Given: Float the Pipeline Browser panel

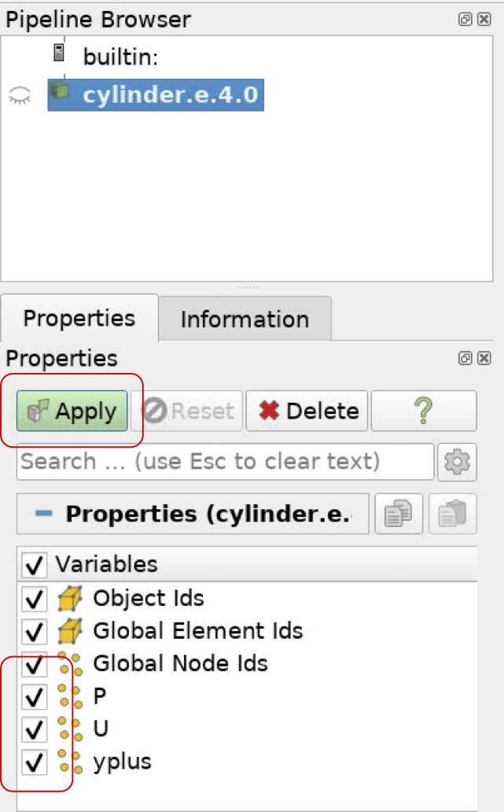Looking at the screenshot, I should pos(465,20).
